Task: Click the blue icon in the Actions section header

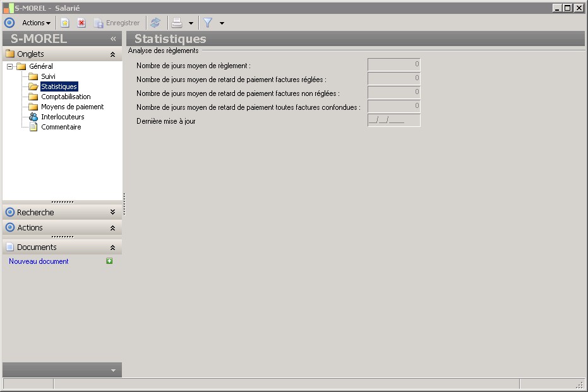Action: pyautogui.click(x=10, y=227)
